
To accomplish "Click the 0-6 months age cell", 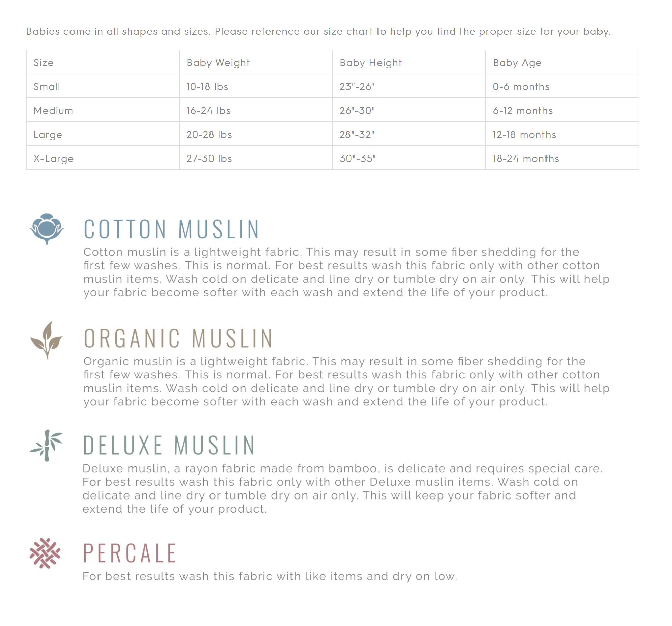I will pos(521,87).
